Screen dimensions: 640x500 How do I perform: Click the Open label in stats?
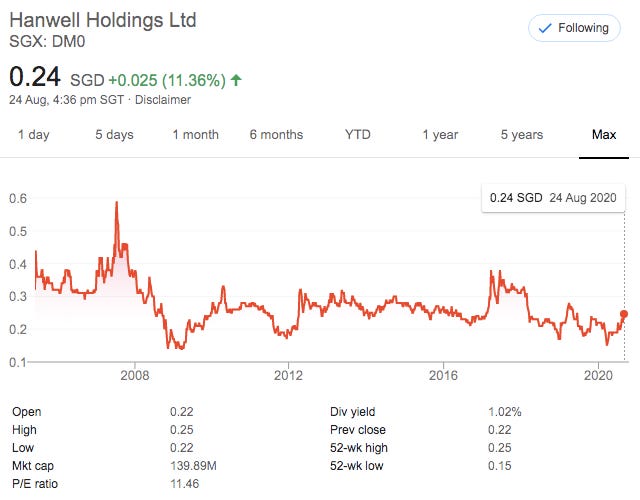tap(27, 412)
